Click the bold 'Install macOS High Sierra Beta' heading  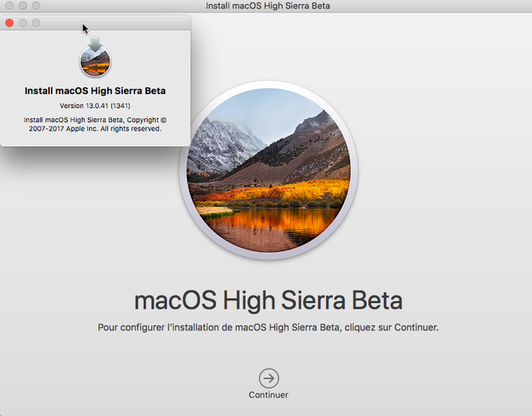tap(95, 91)
